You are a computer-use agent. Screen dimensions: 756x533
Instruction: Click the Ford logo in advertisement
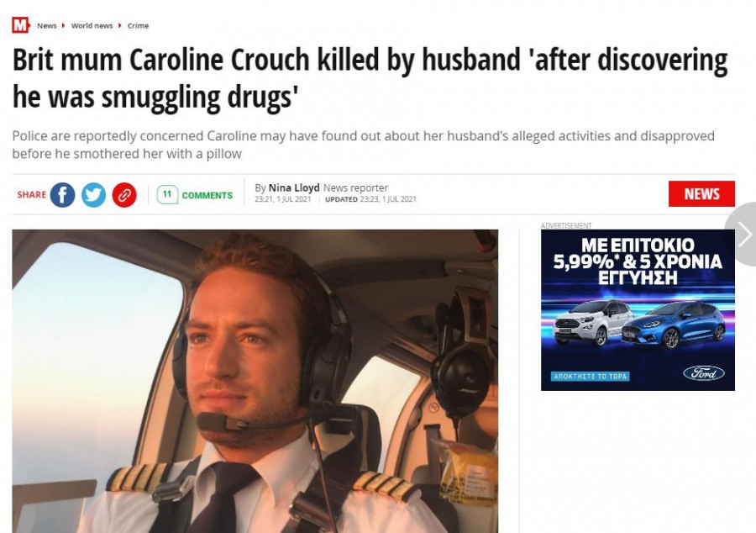[x=703, y=373]
